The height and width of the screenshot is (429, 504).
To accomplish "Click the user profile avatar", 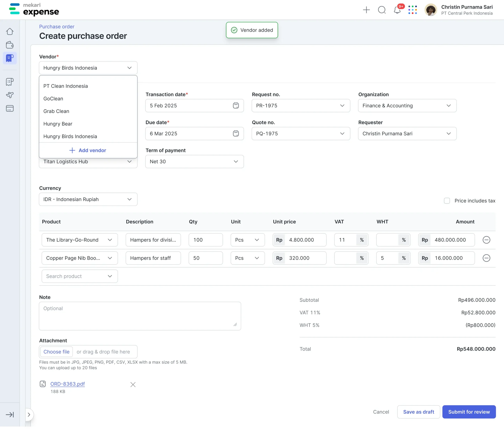I will click(x=431, y=10).
